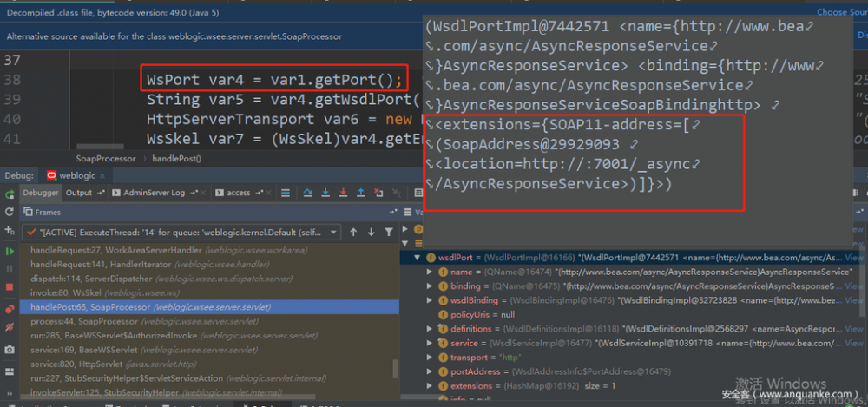Click View link on wsdlBinding row
This screenshot has height=407, width=868.
pos(853,300)
